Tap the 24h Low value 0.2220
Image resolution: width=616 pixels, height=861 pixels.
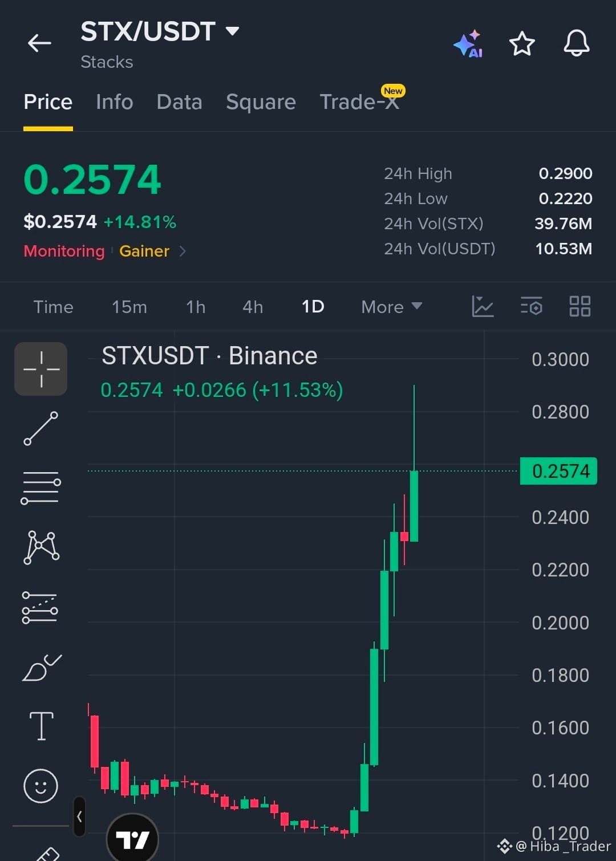pos(565,198)
